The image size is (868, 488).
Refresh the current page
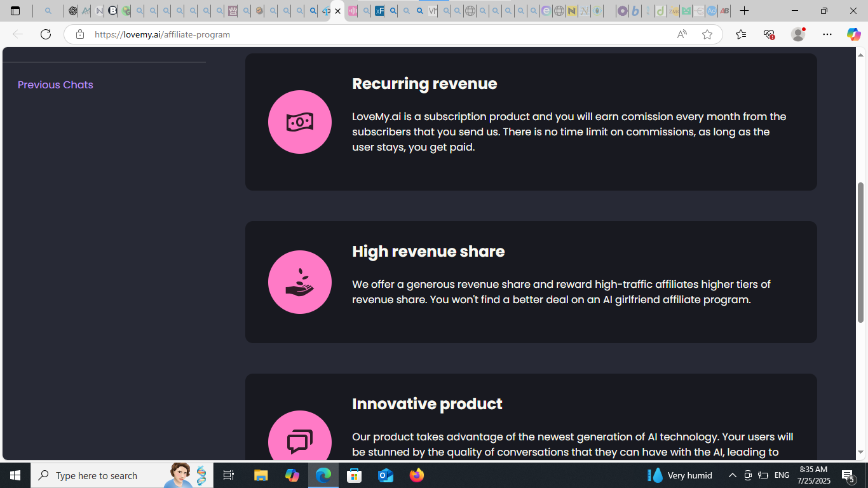coord(46,34)
